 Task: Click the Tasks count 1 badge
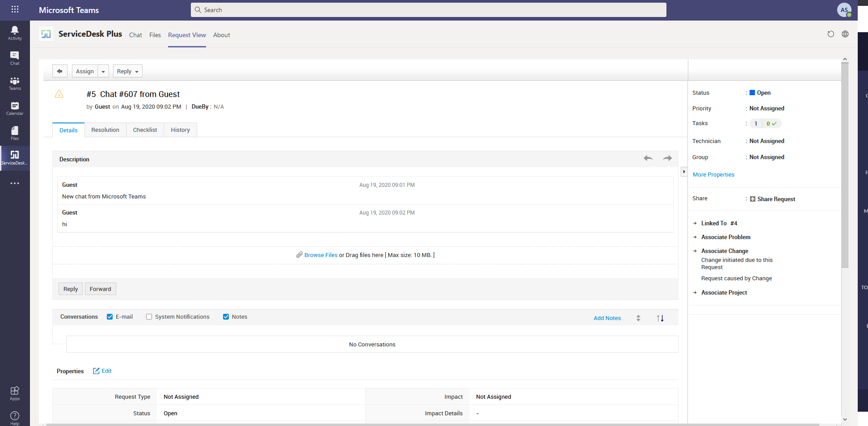point(756,124)
